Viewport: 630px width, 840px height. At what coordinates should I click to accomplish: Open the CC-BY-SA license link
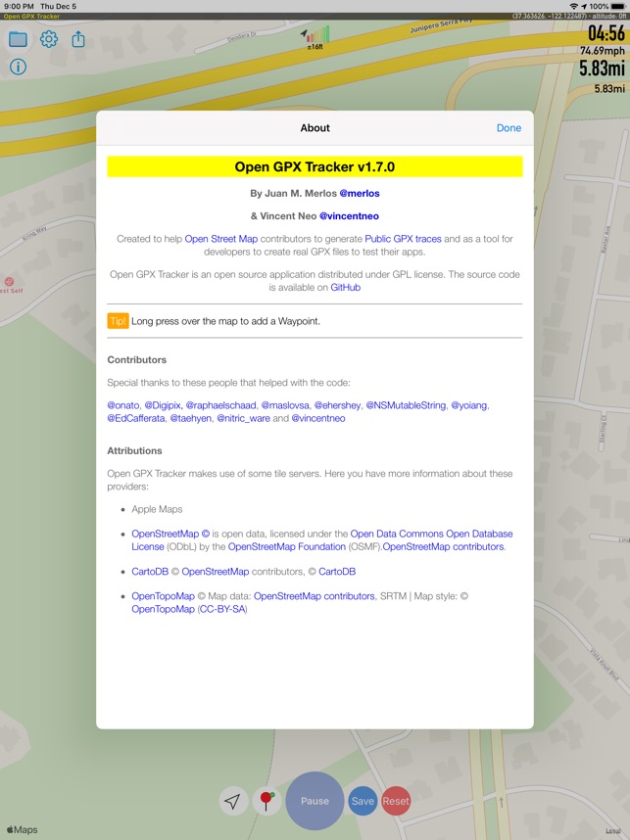pos(222,609)
